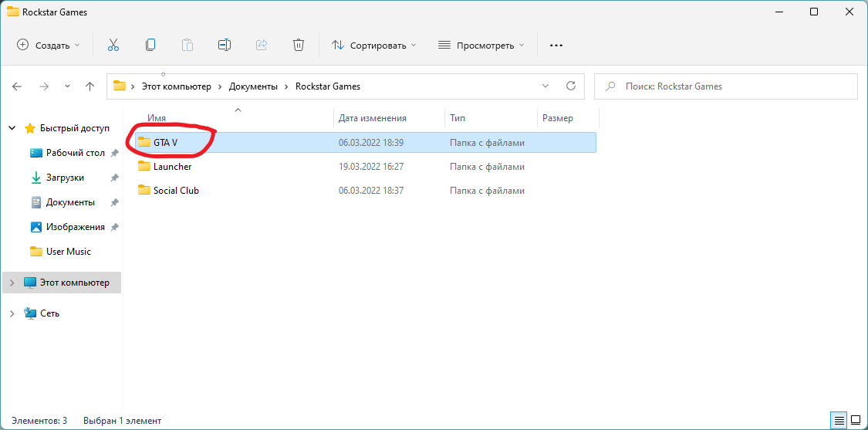The height and width of the screenshot is (430, 868).
Task: Open the Сортировать dropdown menu
Action: click(373, 46)
